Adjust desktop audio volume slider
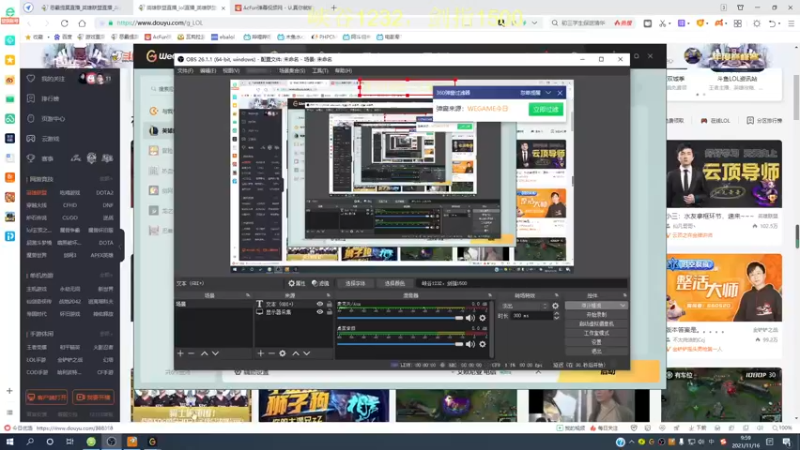The image size is (800, 450). click(x=400, y=344)
